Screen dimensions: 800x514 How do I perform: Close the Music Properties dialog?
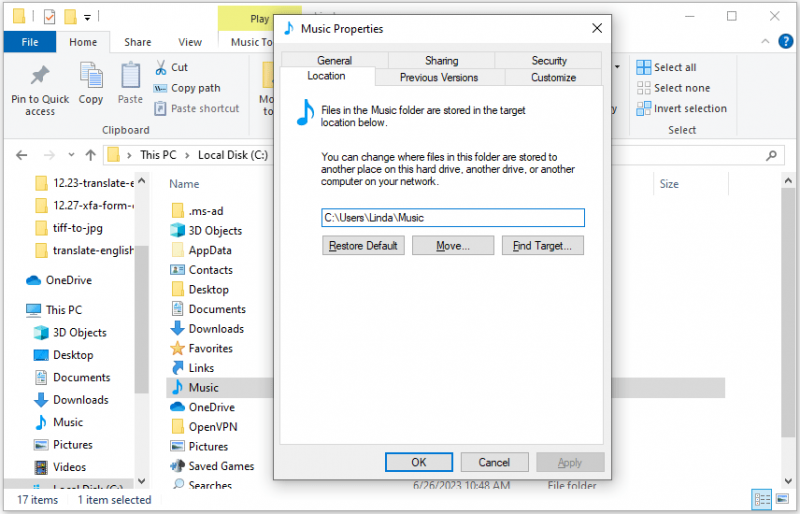tap(597, 29)
